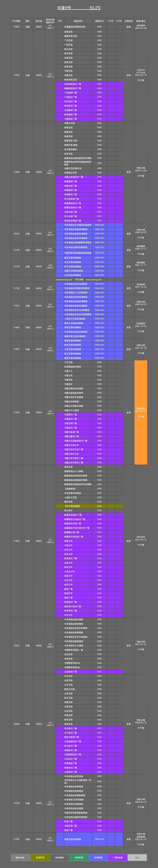Click the A-PID column header
Image resolution: width=158 pixels, height=868 pixels.
tap(119, 21)
